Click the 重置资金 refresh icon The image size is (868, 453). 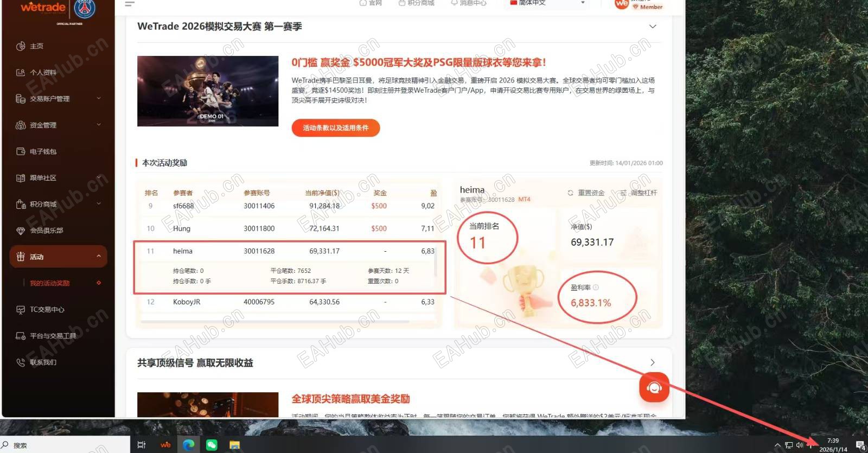point(570,193)
